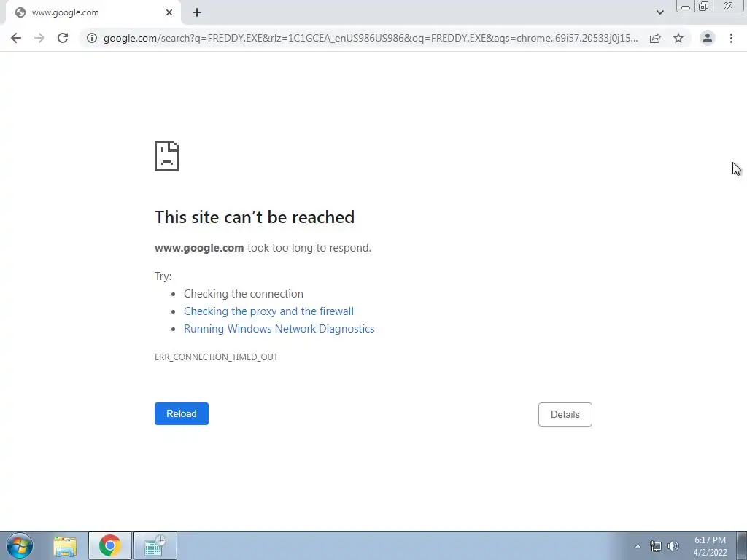Minimize the Chrome window
This screenshot has height=560, width=747.
(686, 6)
